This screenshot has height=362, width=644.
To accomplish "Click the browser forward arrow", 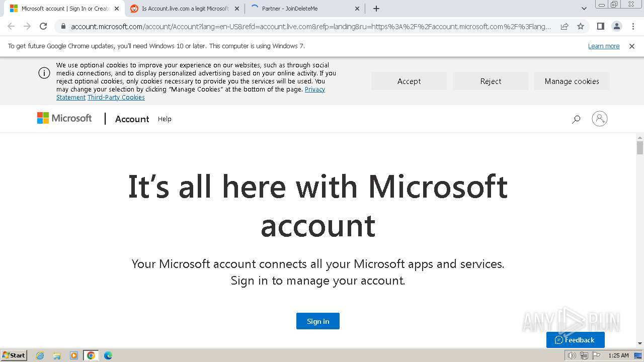I will coord(27,26).
